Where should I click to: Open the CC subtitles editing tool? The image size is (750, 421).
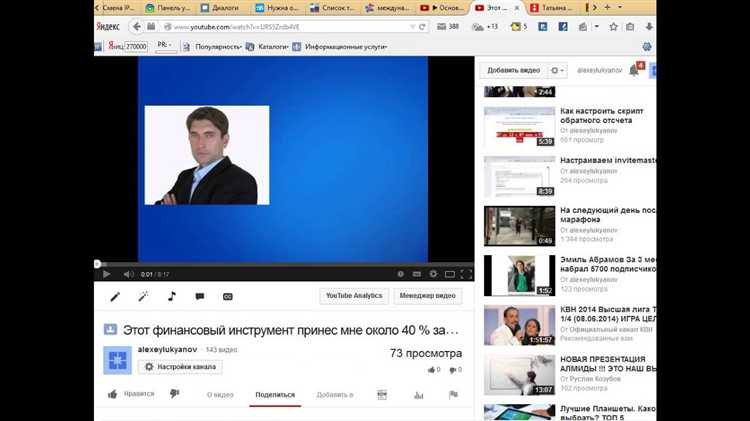click(x=228, y=297)
